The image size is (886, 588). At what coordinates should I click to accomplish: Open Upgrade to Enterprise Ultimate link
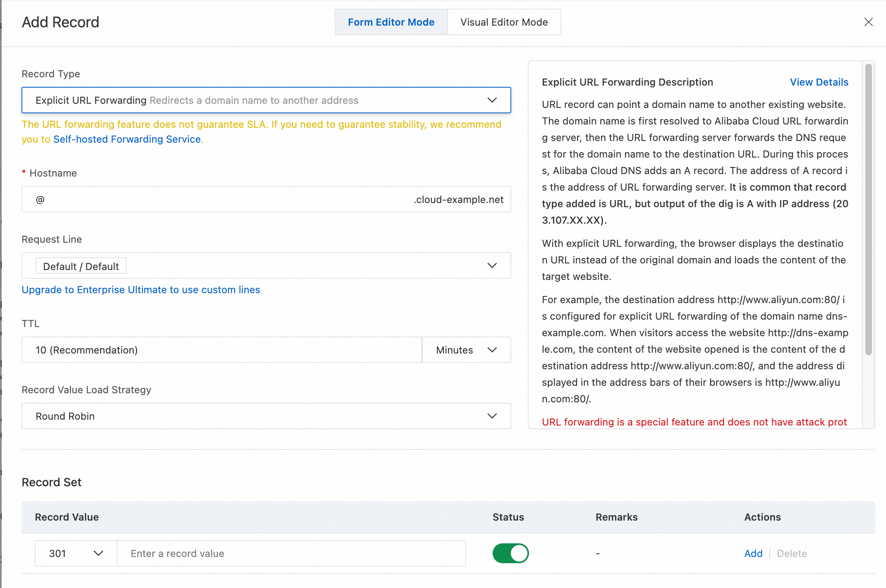[x=141, y=290]
